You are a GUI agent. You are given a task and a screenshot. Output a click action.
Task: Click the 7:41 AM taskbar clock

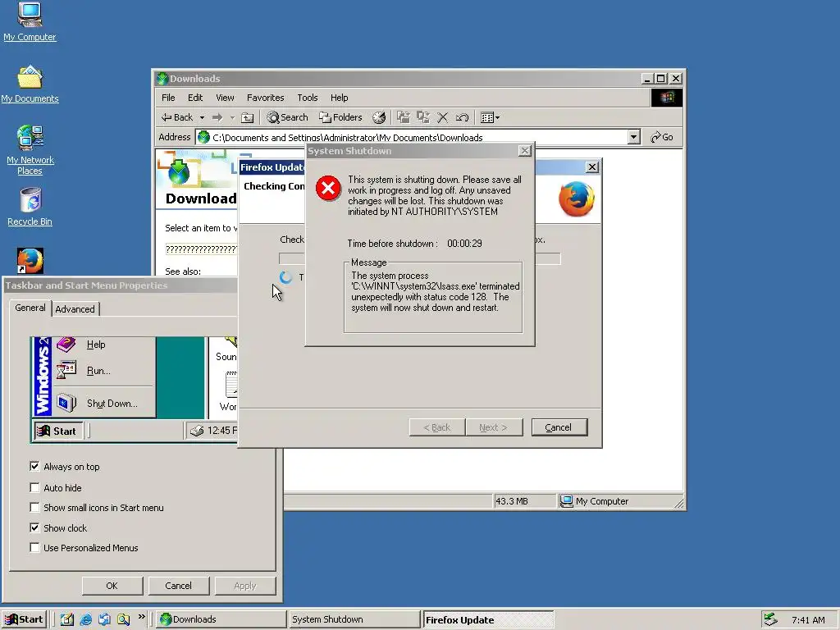coord(808,620)
